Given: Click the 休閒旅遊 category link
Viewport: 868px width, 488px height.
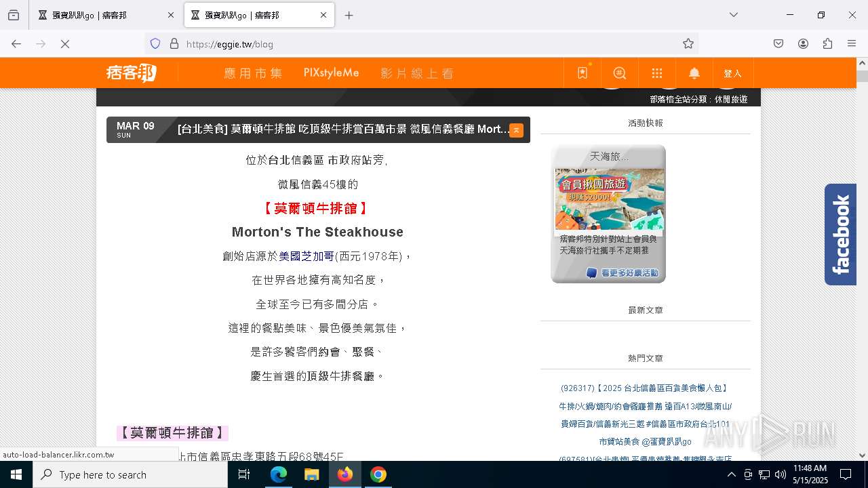Looking at the screenshot, I should tap(731, 99).
